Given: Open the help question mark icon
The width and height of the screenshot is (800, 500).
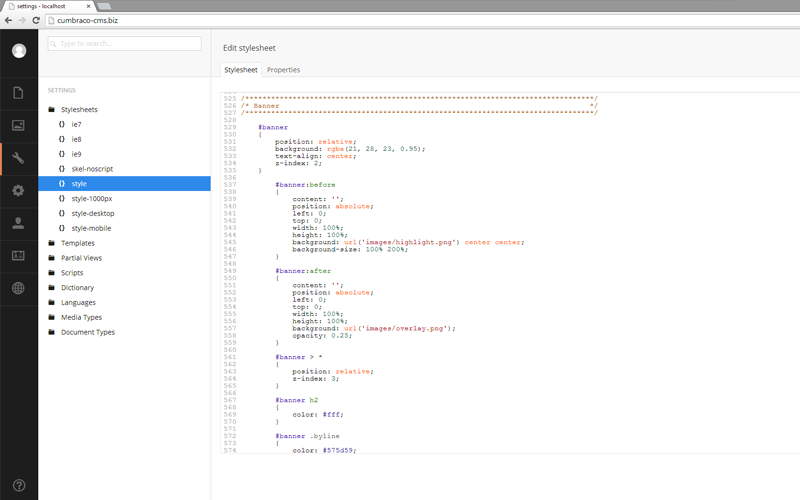Looking at the screenshot, I should tap(19, 485).
